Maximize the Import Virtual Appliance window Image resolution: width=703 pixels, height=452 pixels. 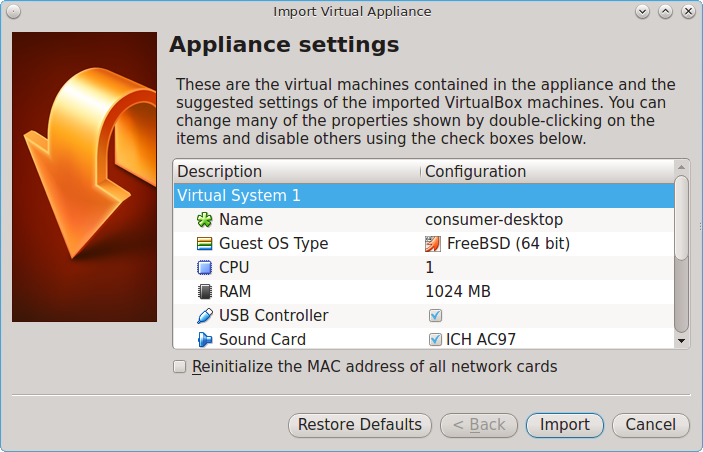665,12
